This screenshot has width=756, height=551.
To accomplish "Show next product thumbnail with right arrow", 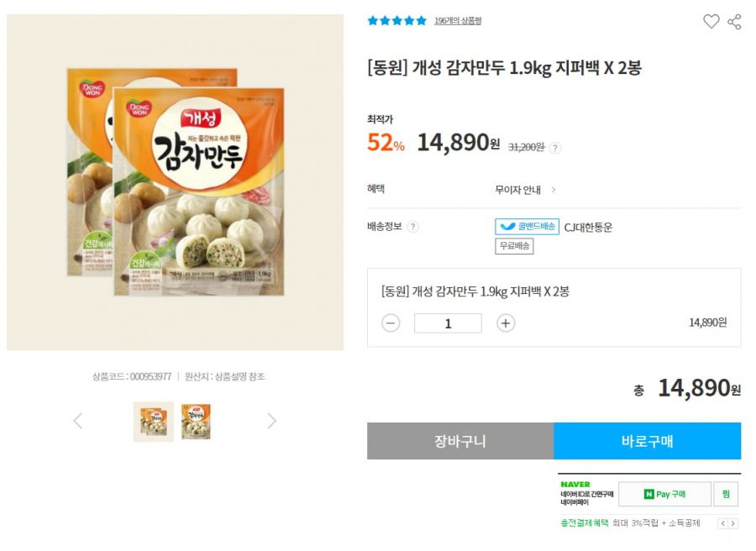I will click(x=272, y=421).
